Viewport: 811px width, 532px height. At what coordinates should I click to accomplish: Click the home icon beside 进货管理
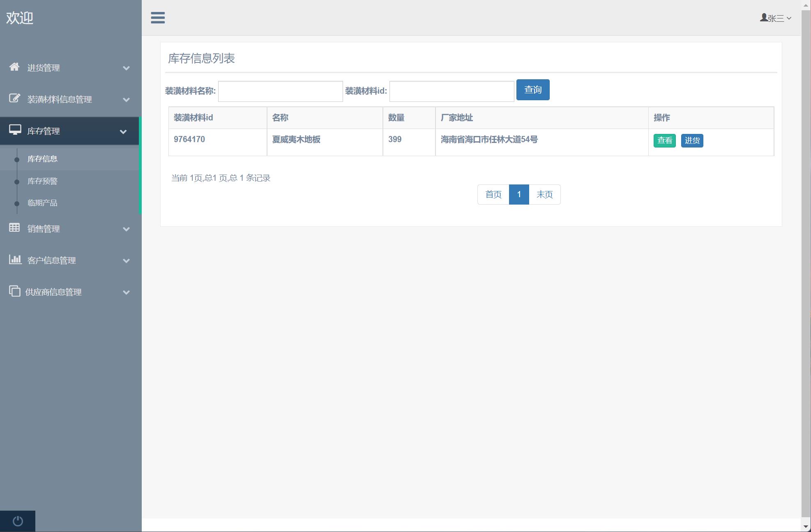pyautogui.click(x=14, y=67)
